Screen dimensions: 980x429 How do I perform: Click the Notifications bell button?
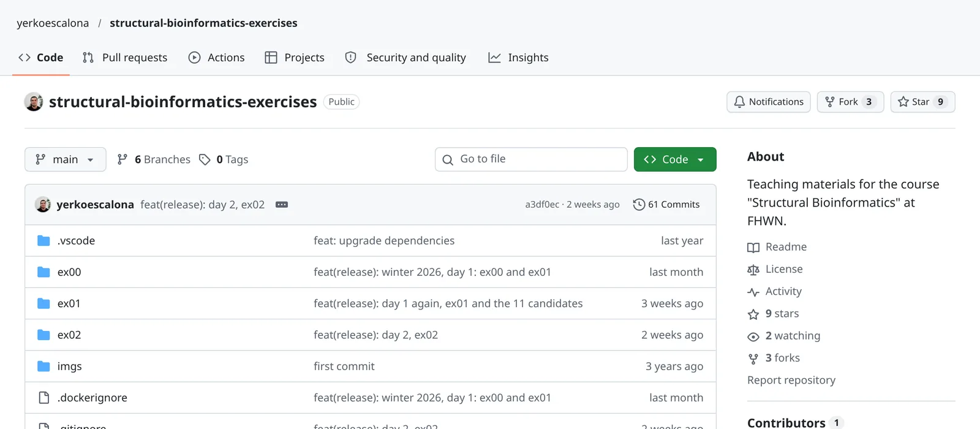click(x=769, y=102)
